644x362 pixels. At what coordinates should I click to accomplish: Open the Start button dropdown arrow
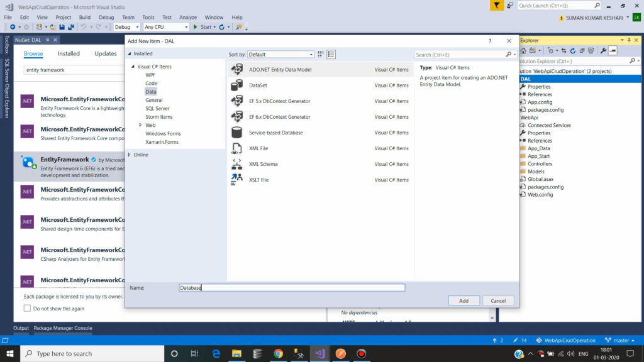pos(214,27)
